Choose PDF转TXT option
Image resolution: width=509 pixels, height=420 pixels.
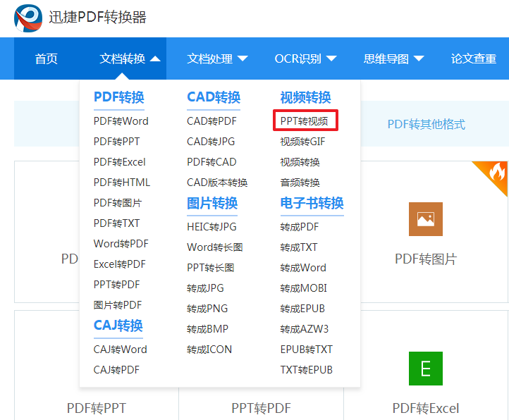116,223
